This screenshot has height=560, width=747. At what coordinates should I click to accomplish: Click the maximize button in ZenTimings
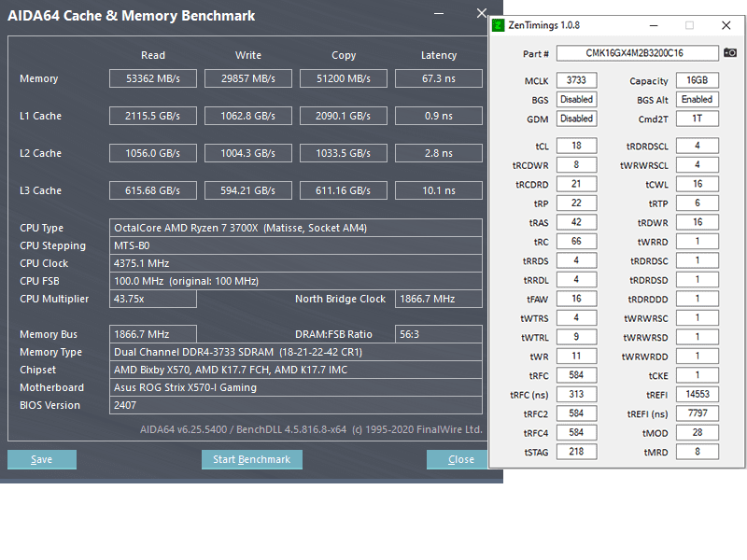click(x=689, y=25)
